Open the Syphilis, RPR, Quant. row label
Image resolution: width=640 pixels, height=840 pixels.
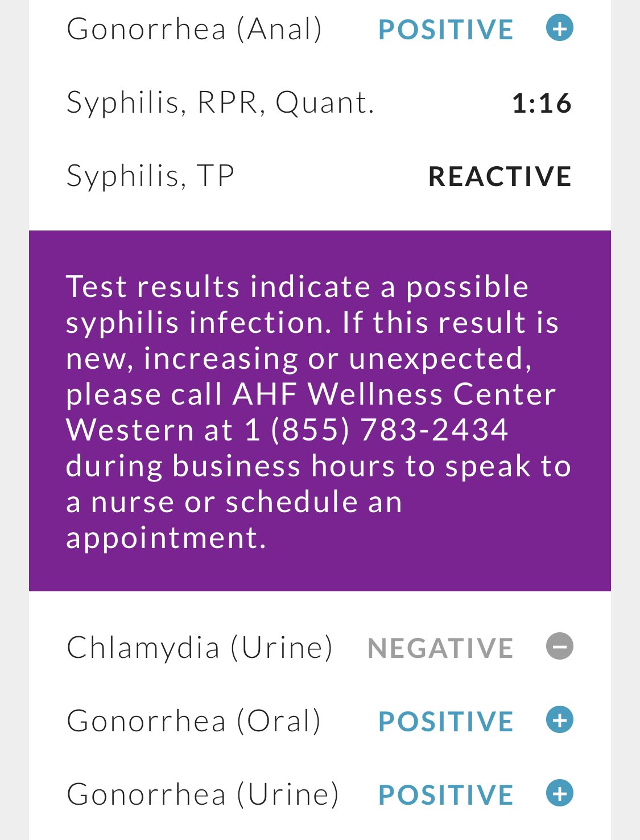pyautogui.click(x=220, y=103)
